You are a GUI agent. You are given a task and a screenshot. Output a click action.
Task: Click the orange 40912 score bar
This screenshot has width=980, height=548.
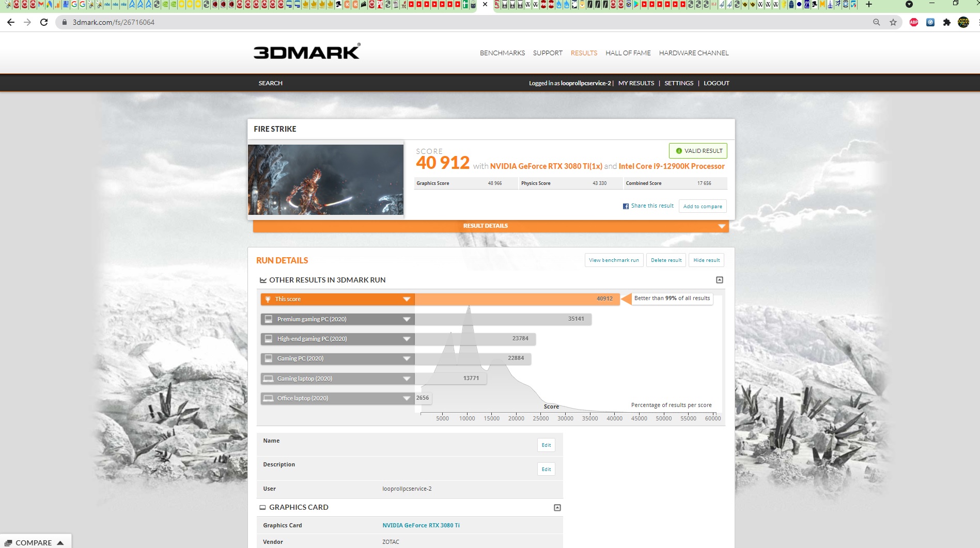click(517, 299)
